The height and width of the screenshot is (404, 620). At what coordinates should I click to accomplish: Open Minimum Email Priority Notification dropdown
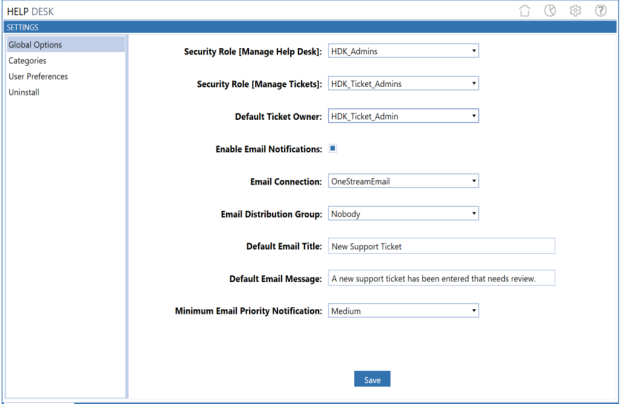[403, 311]
